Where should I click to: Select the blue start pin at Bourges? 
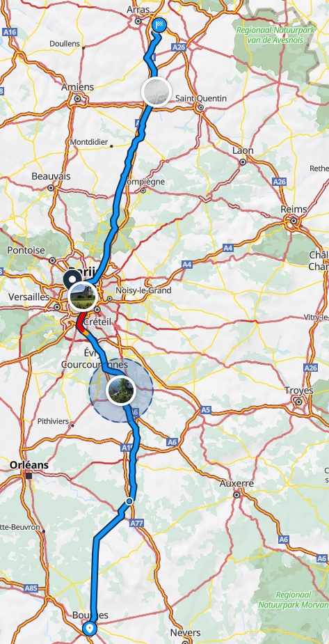coord(89,629)
